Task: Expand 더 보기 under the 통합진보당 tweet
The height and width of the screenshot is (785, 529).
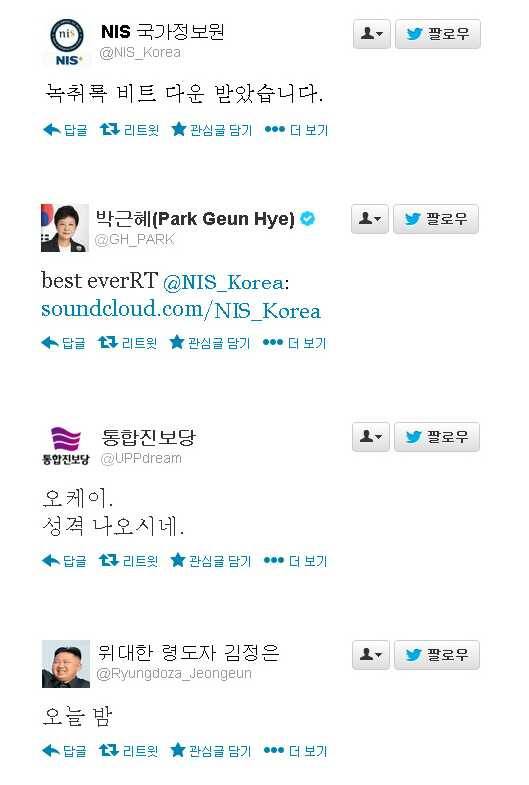Action: point(295,561)
